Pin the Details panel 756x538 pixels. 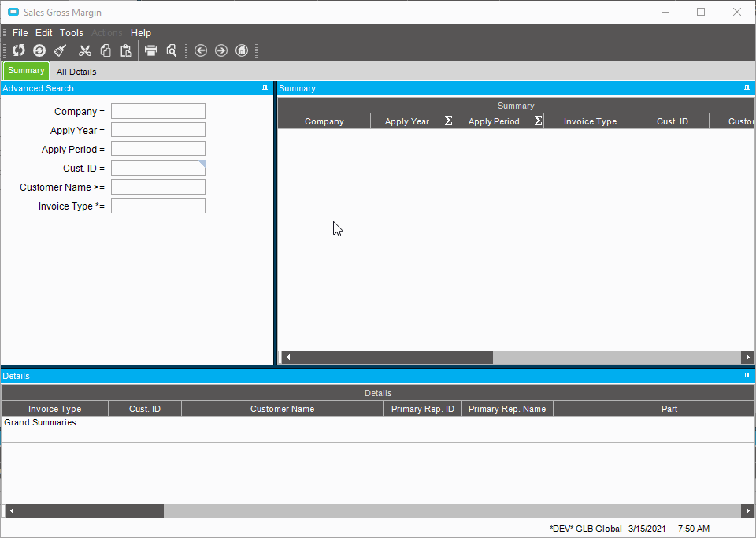(x=747, y=376)
